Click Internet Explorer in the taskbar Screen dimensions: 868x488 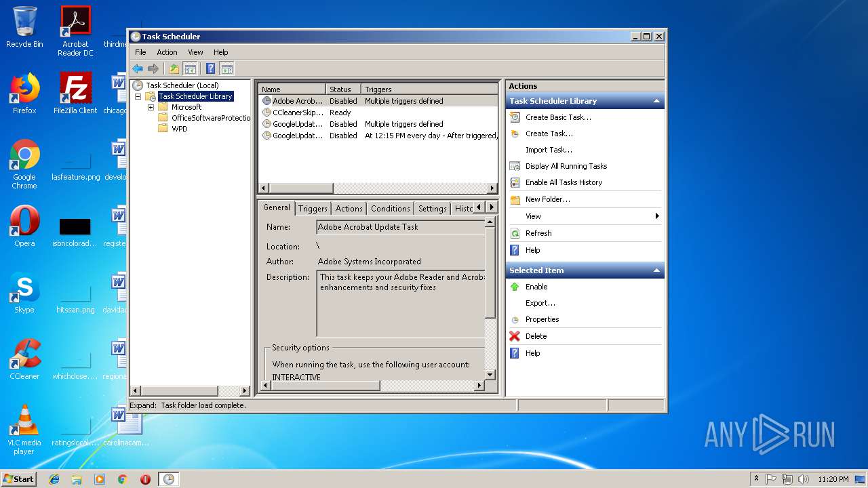pos(54,479)
